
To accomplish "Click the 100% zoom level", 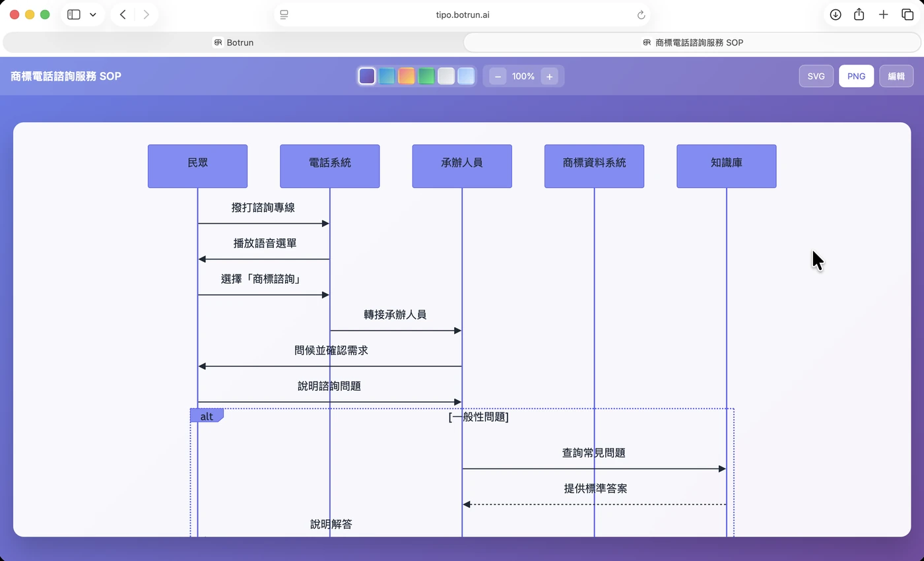I will pyautogui.click(x=523, y=77).
